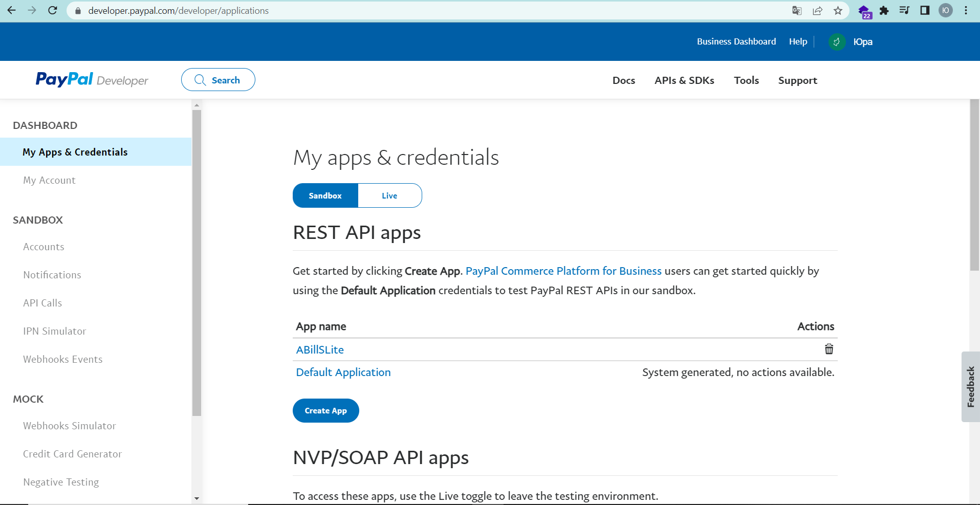Screen dimensions: 980x505
Task: Open sandbox Accounts
Action: tap(43, 247)
